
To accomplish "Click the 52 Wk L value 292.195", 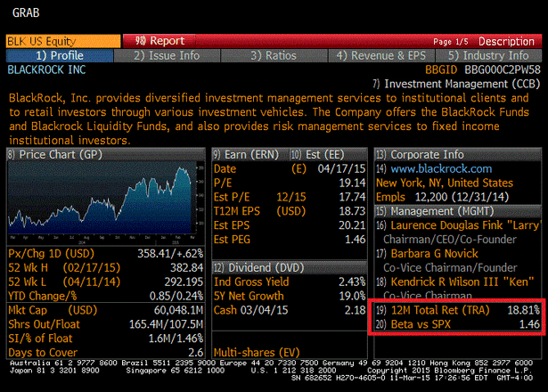I will 184,282.
